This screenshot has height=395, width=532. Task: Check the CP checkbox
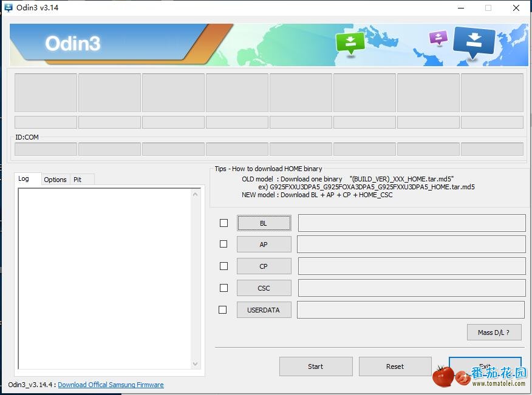point(223,266)
